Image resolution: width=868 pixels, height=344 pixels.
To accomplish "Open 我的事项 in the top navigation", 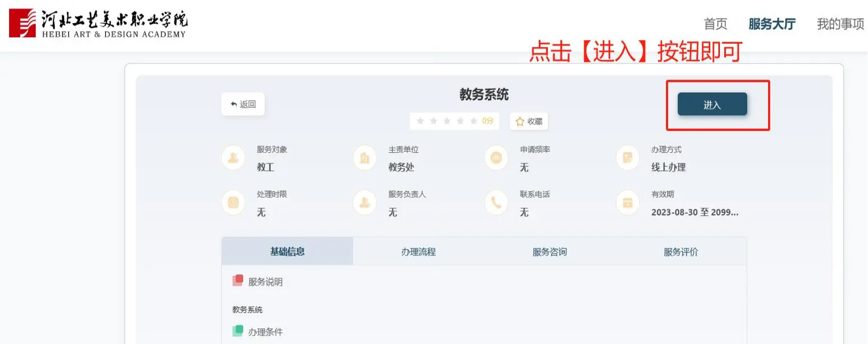I will tap(840, 24).
